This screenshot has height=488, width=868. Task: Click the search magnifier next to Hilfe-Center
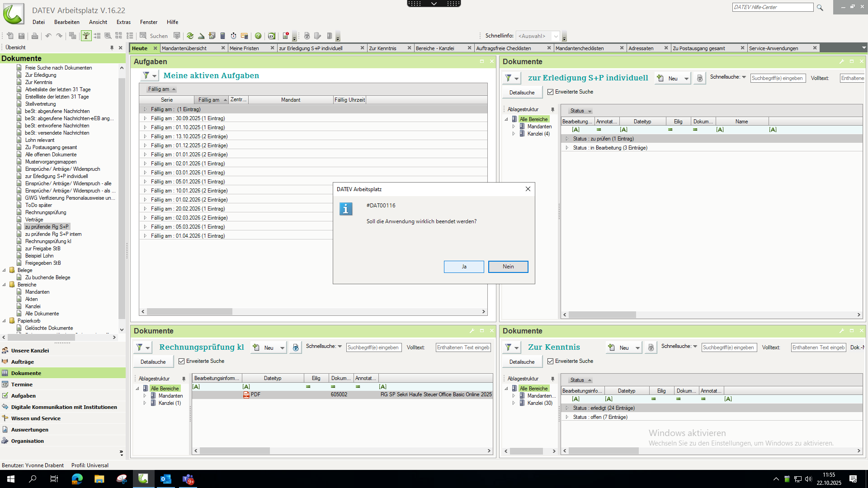820,8
